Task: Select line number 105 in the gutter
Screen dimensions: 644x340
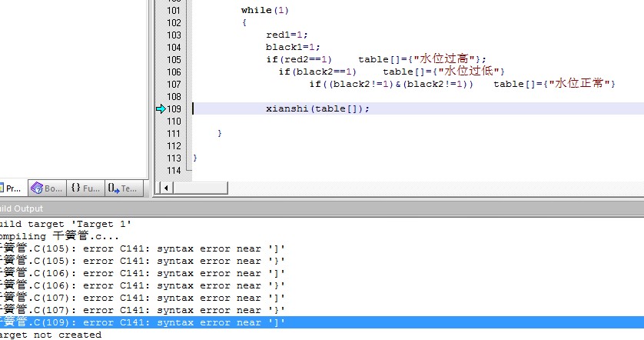Action: pyautogui.click(x=174, y=59)
